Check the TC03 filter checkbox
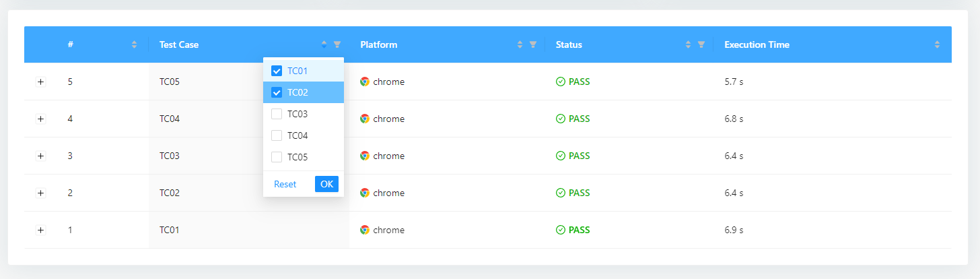The height and width of the screenshot is (279, 980). click(x=277, y=114)
